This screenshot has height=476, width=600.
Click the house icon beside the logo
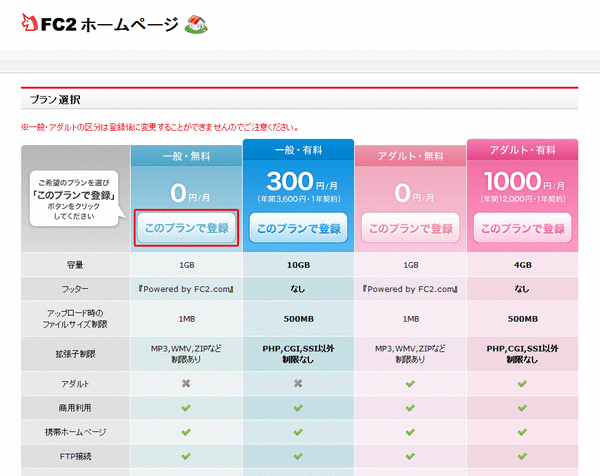(196, 24)
